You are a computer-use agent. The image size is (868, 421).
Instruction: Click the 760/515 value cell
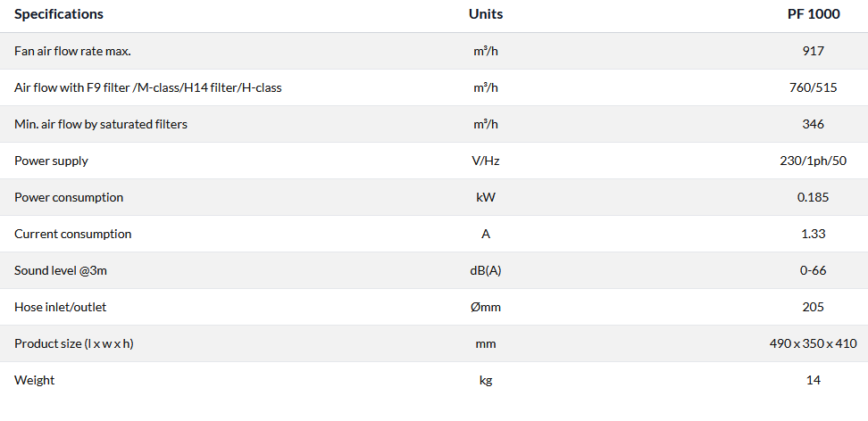tap(813, 87)
